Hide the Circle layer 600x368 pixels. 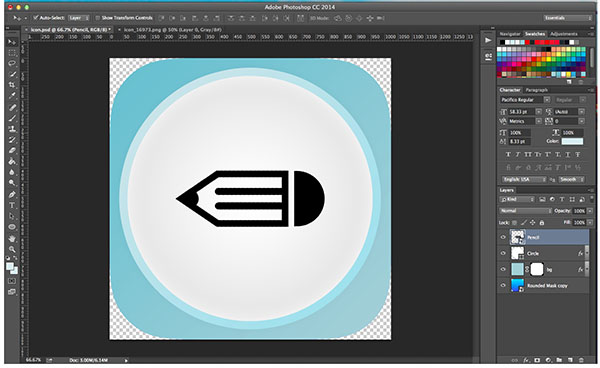click(503, 253)
